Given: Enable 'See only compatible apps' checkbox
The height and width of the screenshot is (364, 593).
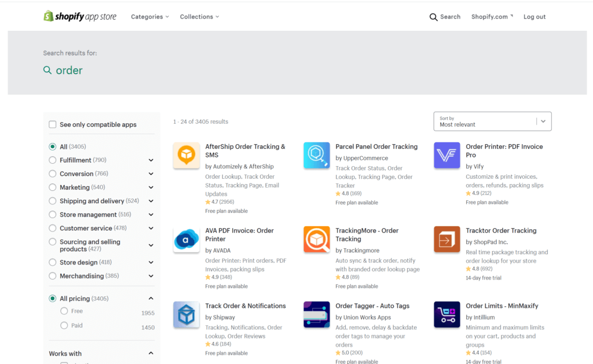Looking at the screenshot, I should [53, 124].
